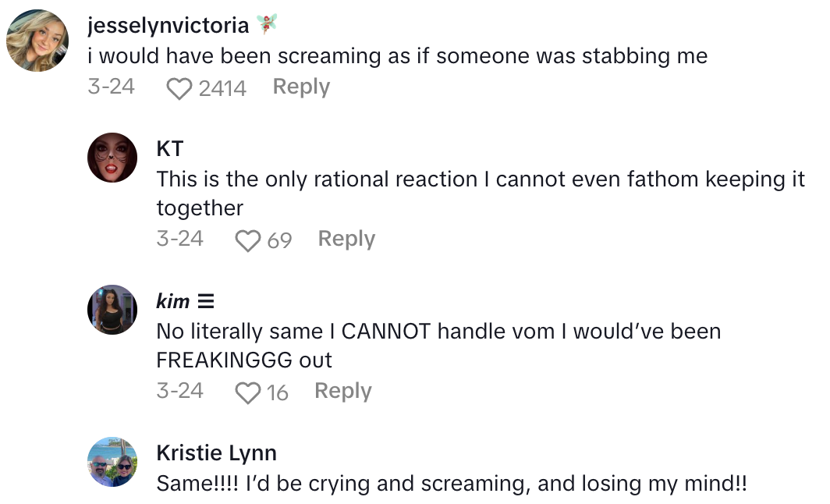Click the three-line icon next to kim
This screenshot has height=504, width=830.
[206, 301]
